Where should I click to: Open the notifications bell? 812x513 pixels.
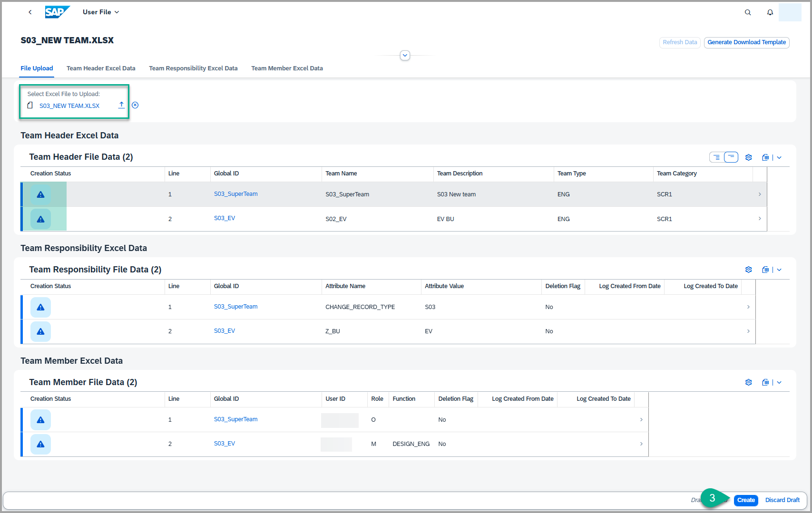pos(770,12)
